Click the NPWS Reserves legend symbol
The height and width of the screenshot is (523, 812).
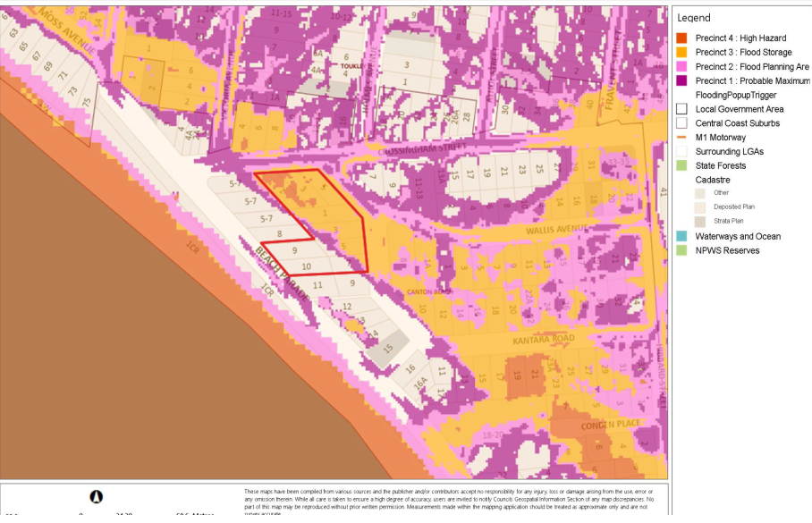click(681, 250)
